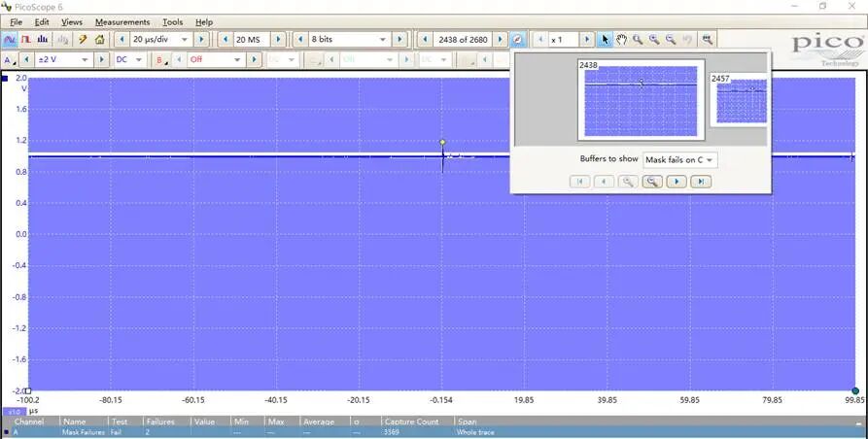Go to next waveform buffer arrow
Image resolution: width=868 pixels, height=439 pixels.
click(500, 39)
